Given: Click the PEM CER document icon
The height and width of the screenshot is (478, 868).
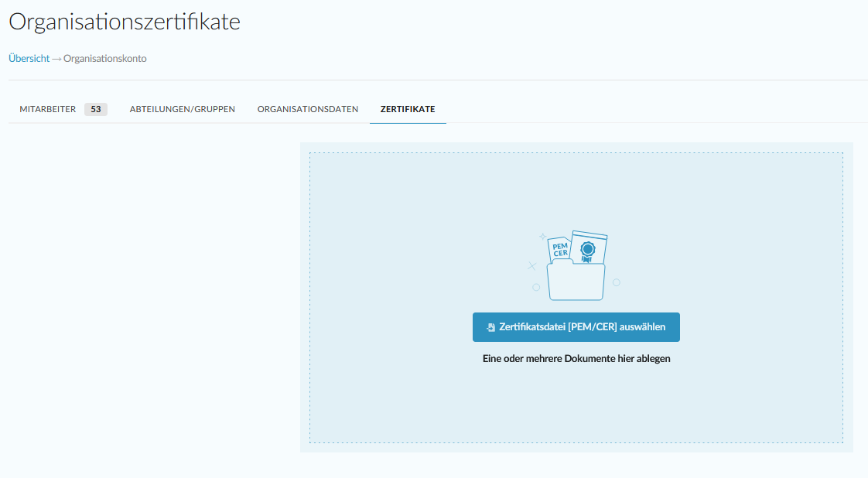Looking at the screenshot, I should click(560, 250).
